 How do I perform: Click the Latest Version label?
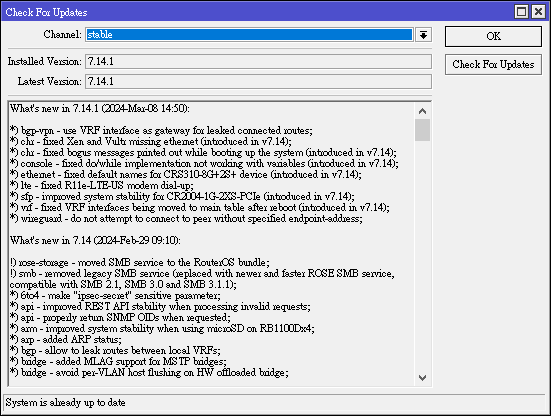click(50, 82)
